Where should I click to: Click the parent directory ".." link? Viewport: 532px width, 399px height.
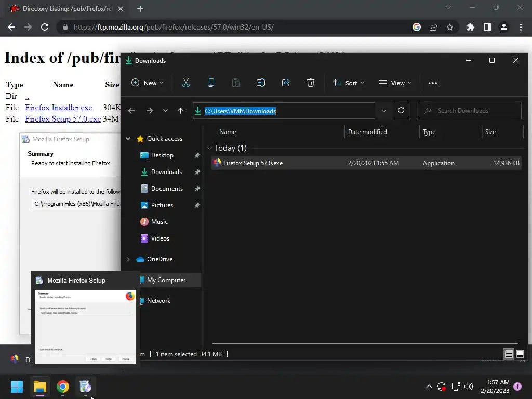[27, 97]
